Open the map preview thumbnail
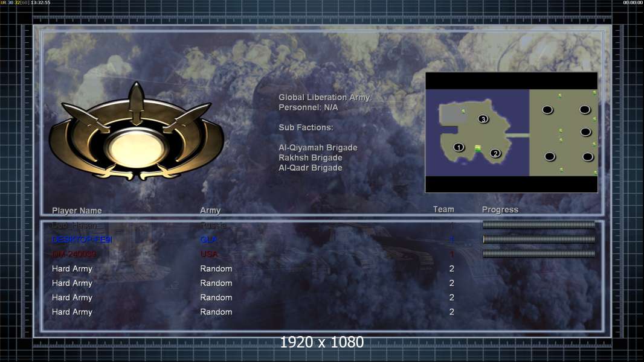The height and width of the screenshot is (362, 644). (511, 132)
